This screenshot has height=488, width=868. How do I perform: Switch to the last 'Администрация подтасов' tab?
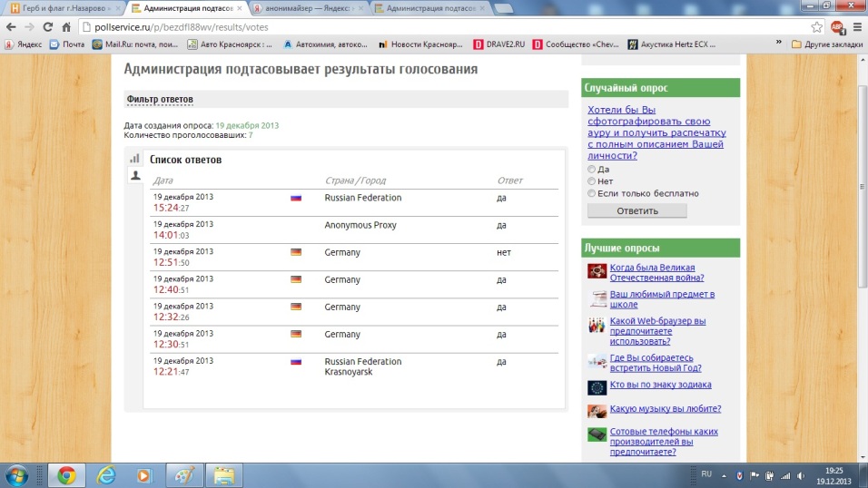click(430, 8)
